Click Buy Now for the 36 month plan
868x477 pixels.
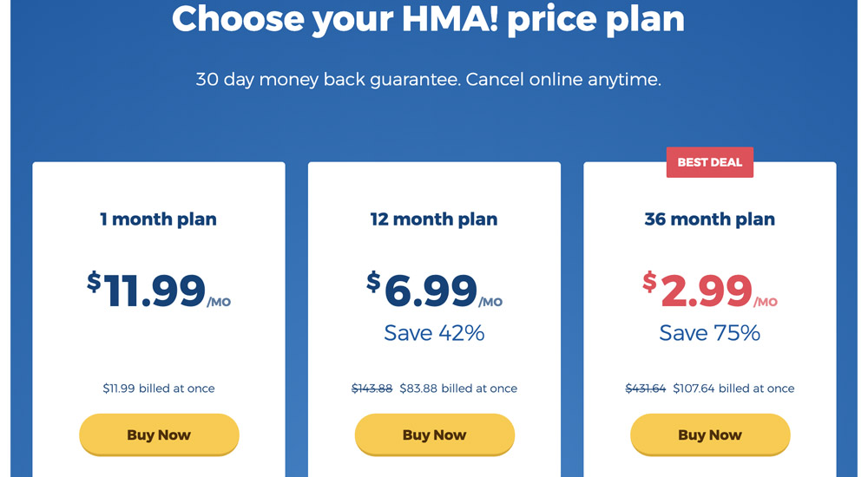[x=710, y=435]
